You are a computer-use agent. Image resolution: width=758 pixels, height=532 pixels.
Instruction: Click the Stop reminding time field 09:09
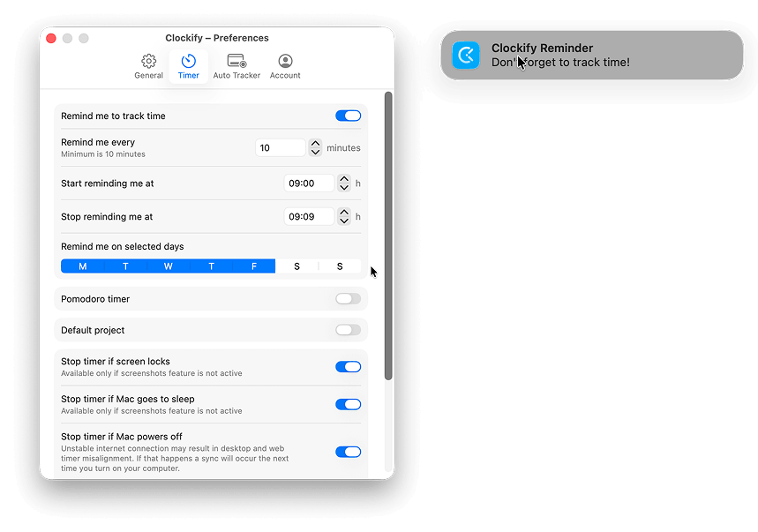(x=309, y=216)
